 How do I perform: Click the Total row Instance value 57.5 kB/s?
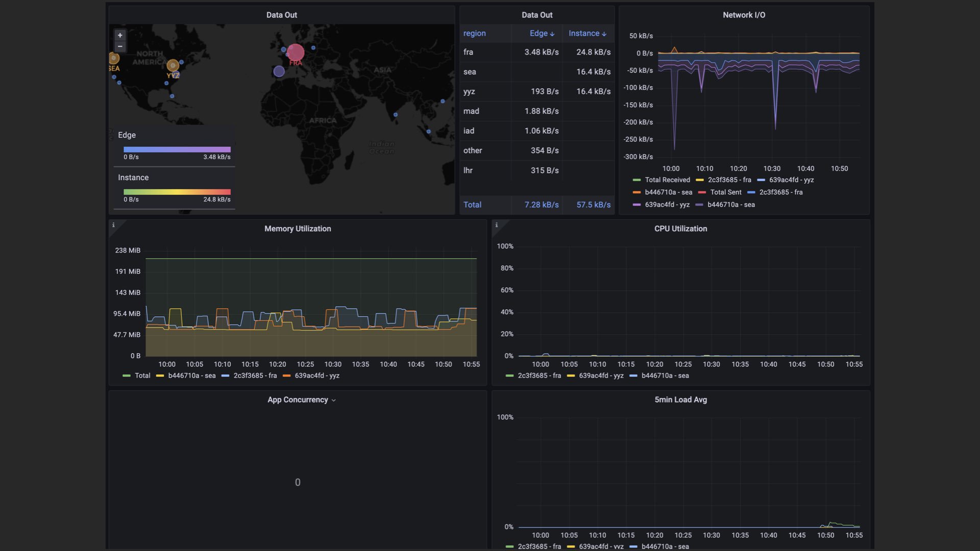click(x=593, y=205)
